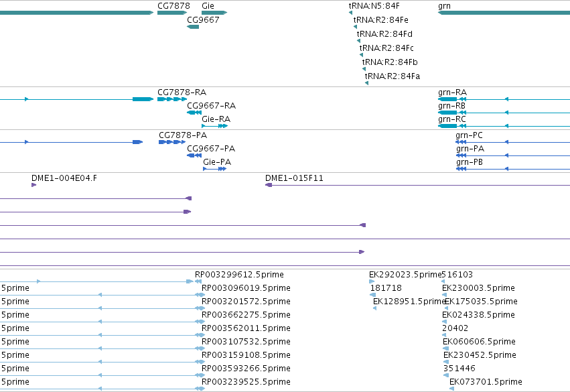Click the RP003096019.5prime EST label
This screenshot has height=392, width=570.
[x=246, y=288]
